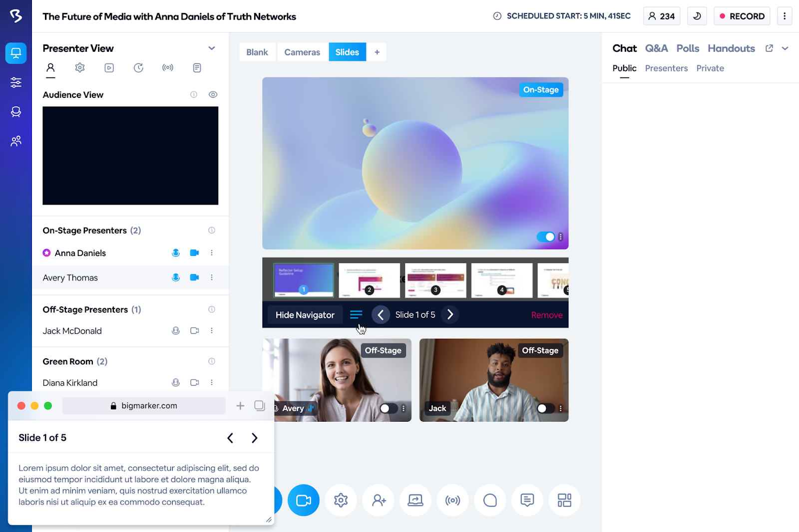The height and width of the screenshot is (532, 799).
Task: Go to next slide in navigator bar
Action: point(450,314)
